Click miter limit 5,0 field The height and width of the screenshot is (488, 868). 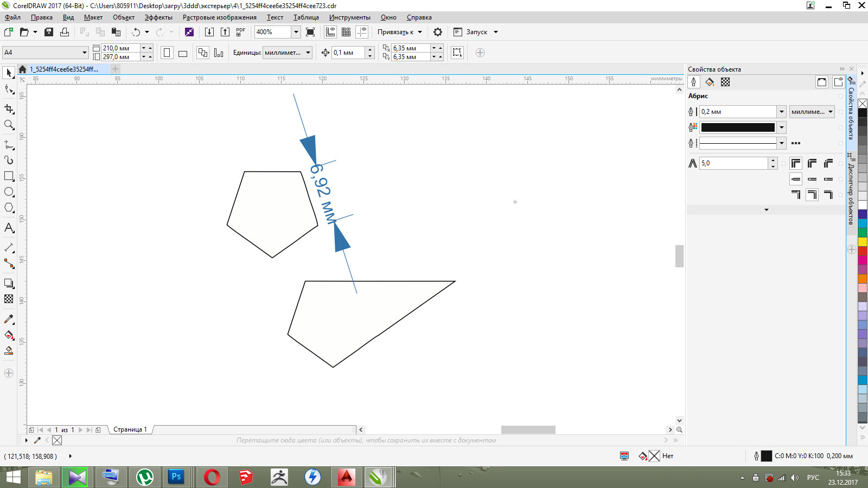point(733,163)
